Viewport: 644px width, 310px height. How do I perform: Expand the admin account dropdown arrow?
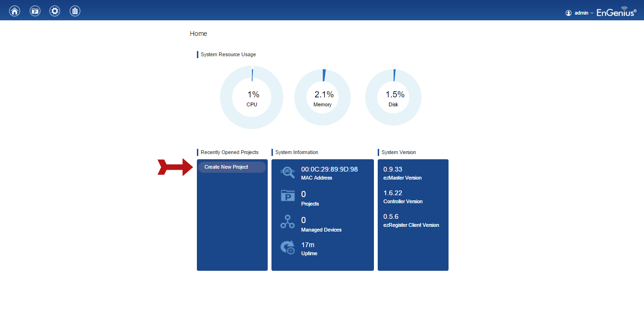click(592, 13)
